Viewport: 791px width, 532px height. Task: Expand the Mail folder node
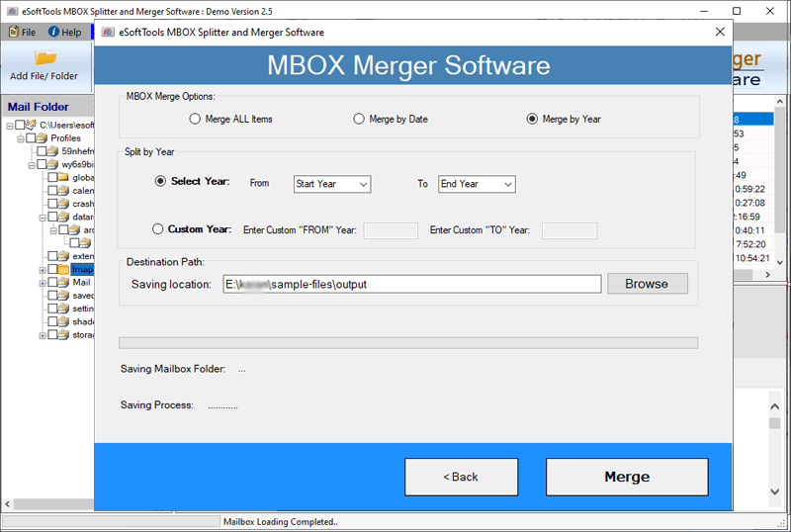pos(43,283)
